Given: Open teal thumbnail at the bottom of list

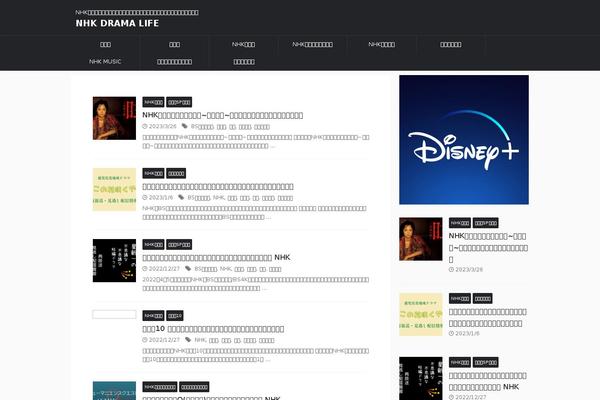Looking at the screenshot, I should click(114, 391).
